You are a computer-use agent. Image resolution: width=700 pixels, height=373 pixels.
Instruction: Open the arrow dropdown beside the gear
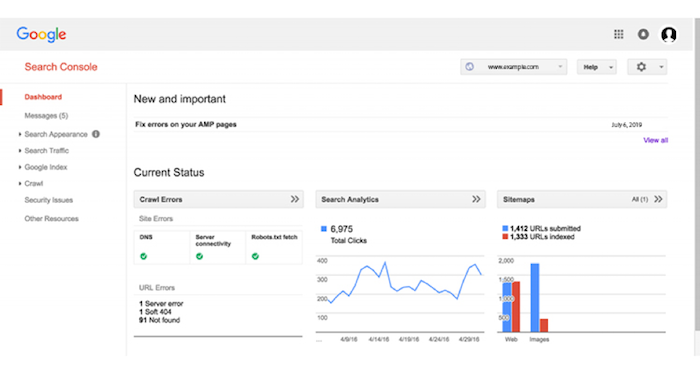click(661, 67)
